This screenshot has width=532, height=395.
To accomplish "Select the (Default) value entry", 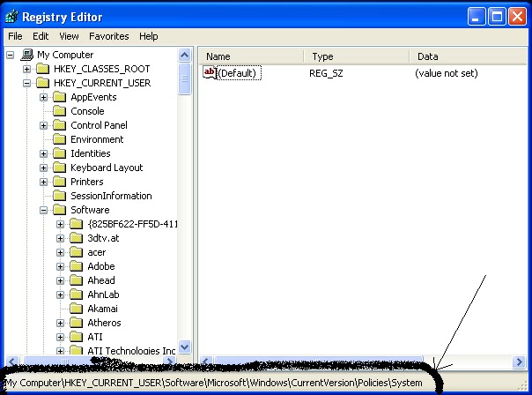I will coord(239,73).
